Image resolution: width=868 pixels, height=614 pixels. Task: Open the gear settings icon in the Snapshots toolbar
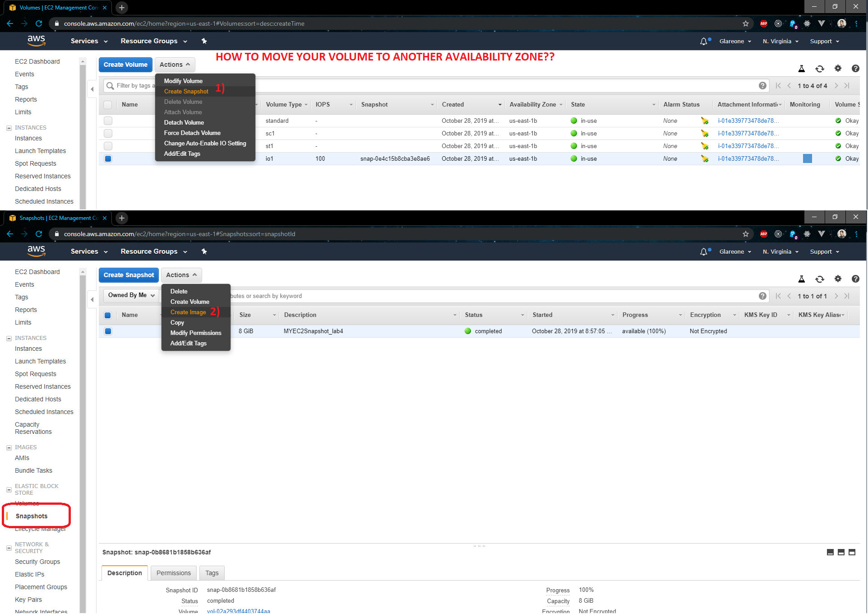coord(837,279)
